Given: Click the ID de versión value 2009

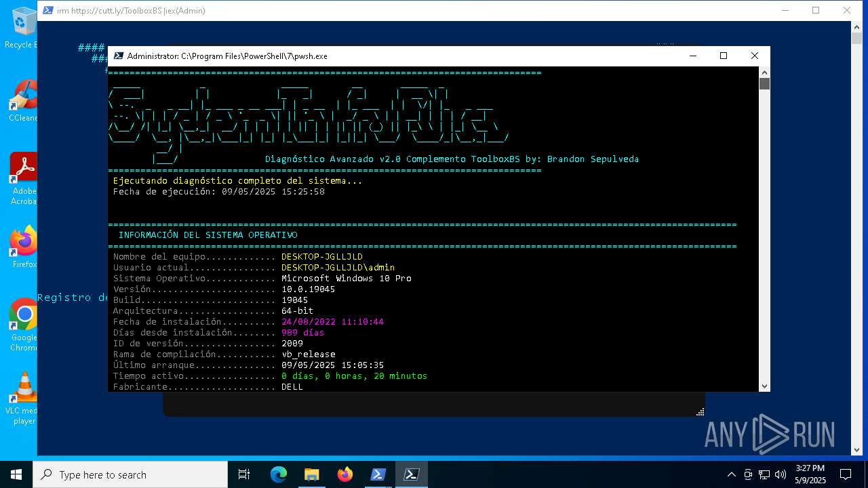Looking at the screenshot, I should (x=292, y=344).
